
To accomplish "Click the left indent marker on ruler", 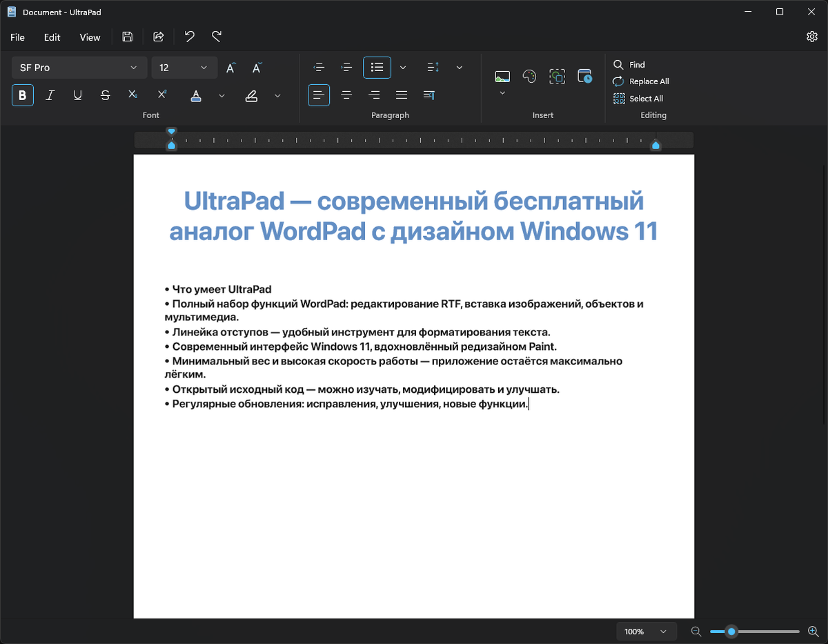I will [x=171, y=145].
